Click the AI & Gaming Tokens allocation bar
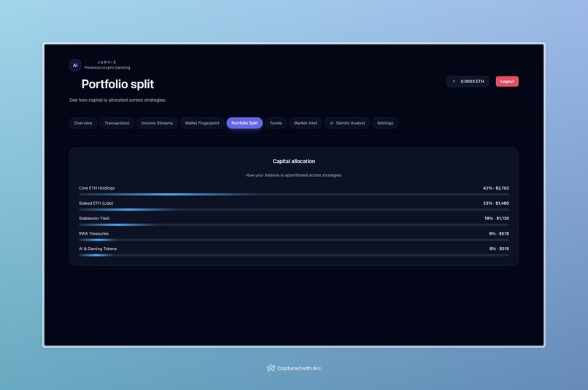588x390 pixels. click(x=293, y=255)
